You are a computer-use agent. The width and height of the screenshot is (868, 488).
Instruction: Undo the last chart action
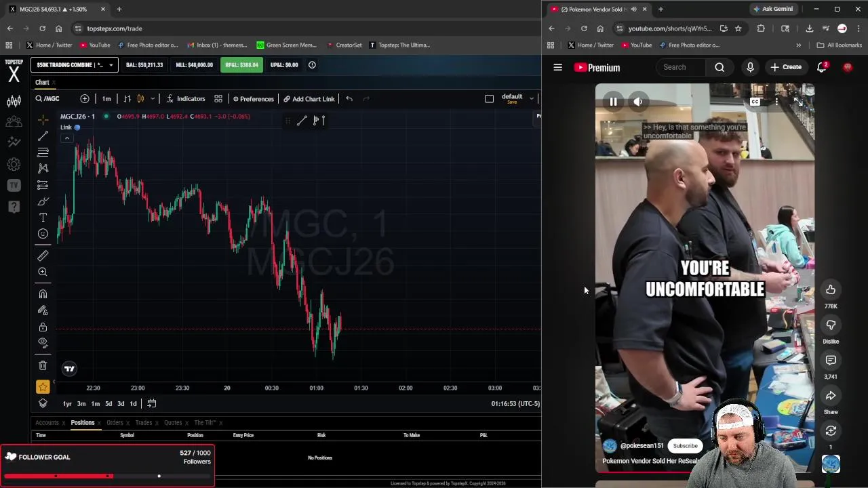click(x=349, y=99)
